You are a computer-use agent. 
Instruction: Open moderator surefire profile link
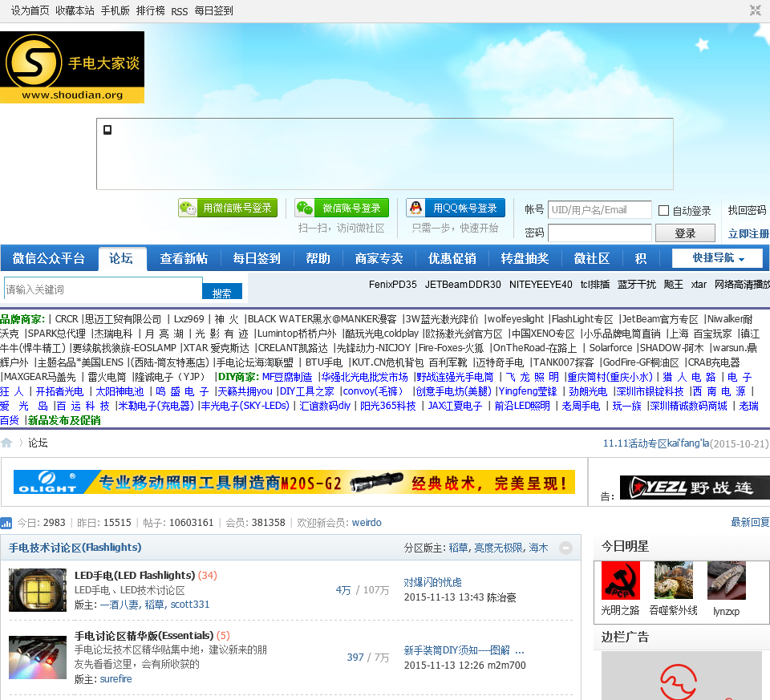pos(115,679)
